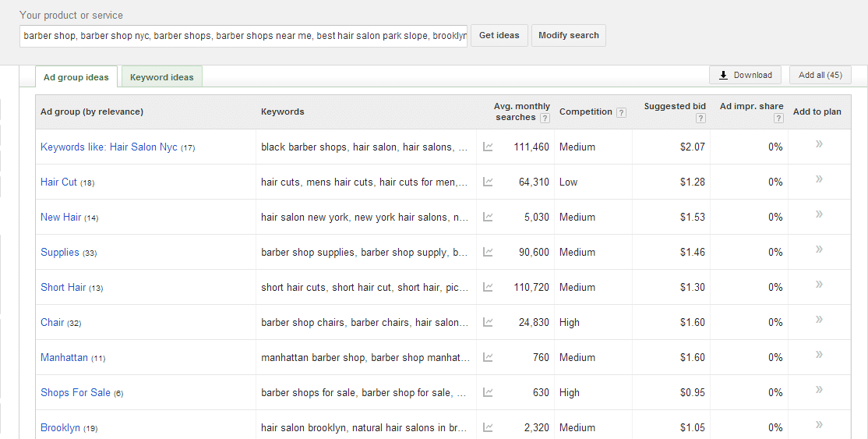Image resolution: width=868 pixels, height=439 pixels.
Task: Click the help icon beside Avg. monthly searches
Action: 545,118
